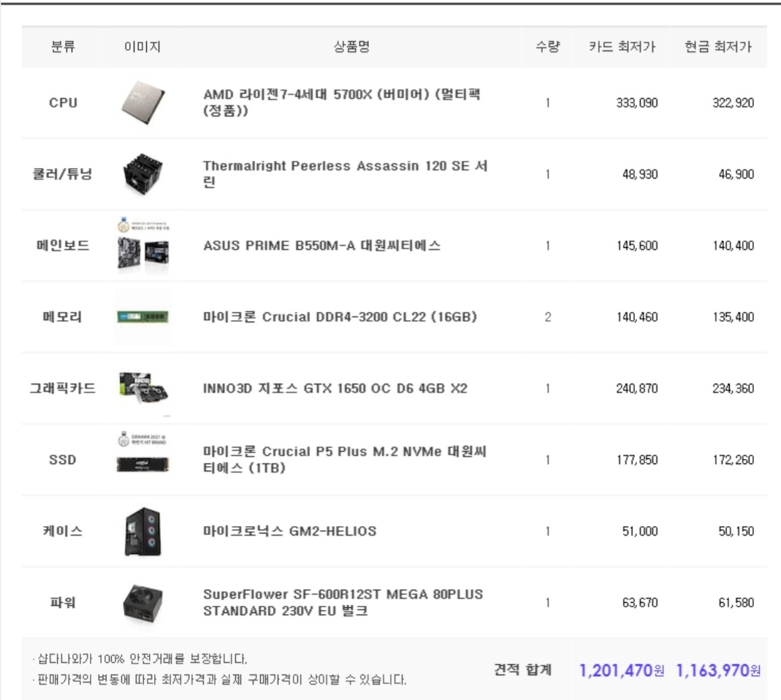Open the Thermalright cooler product image
Viewport: 781px width, 700px height.
pyautogui.click(x=143, y=174)
